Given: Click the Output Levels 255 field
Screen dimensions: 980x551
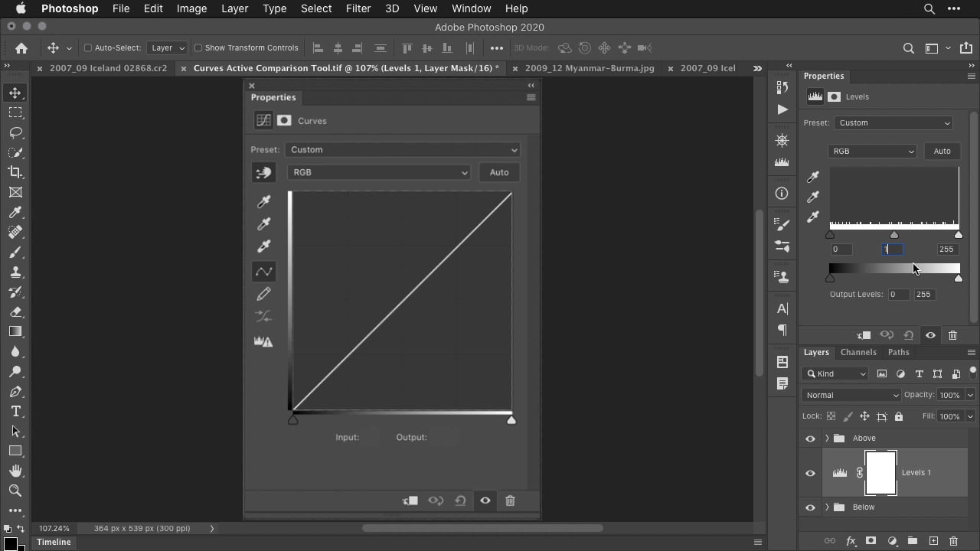Looking at the screenshot, I should [x=925, y=295].
